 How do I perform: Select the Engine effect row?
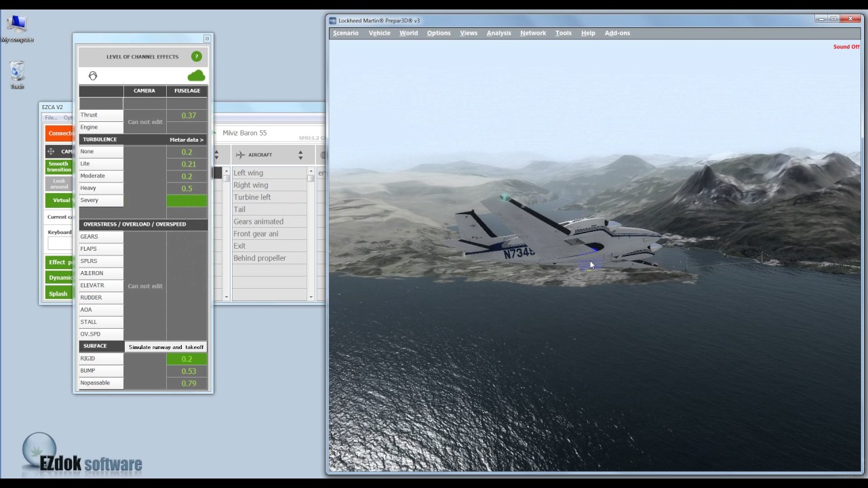101,127
